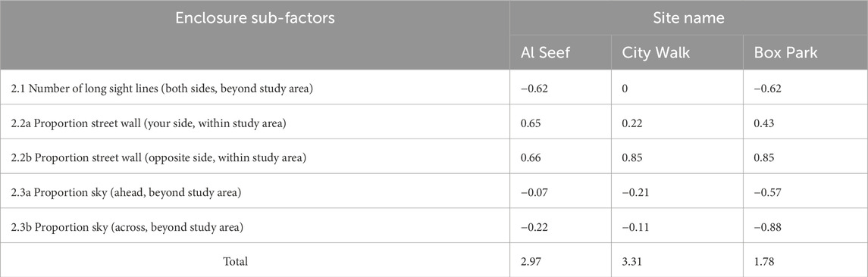Click City Walk total value 3.31

pyautogui.click(x=631, y=260)
